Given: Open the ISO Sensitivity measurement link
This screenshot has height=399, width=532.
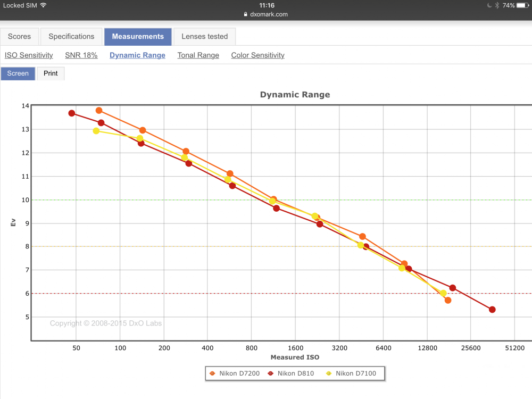Looking at the screenshot, I should click(x=29, y=55).
